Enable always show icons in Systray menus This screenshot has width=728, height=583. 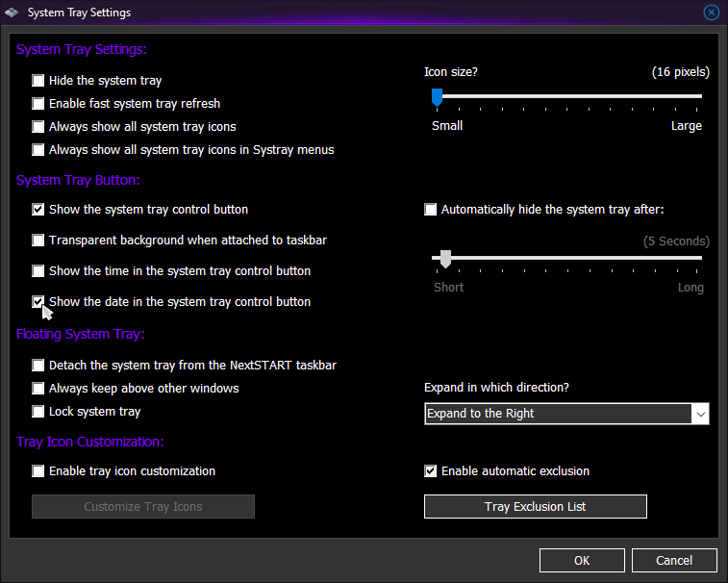(x=38, y=150)
